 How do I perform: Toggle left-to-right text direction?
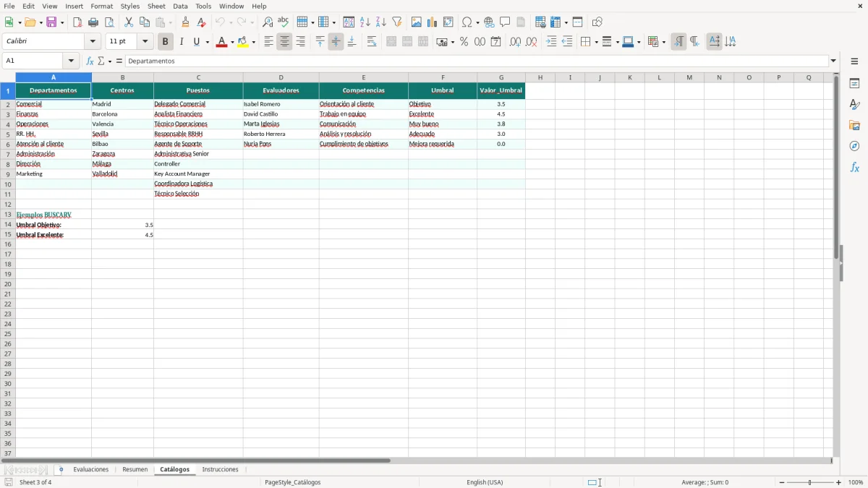pyautogui.click(x=678, y=42)
